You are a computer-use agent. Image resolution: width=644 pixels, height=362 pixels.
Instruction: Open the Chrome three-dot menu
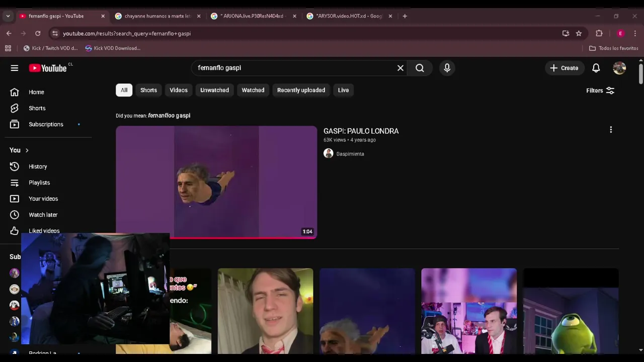tap(635, 33)
